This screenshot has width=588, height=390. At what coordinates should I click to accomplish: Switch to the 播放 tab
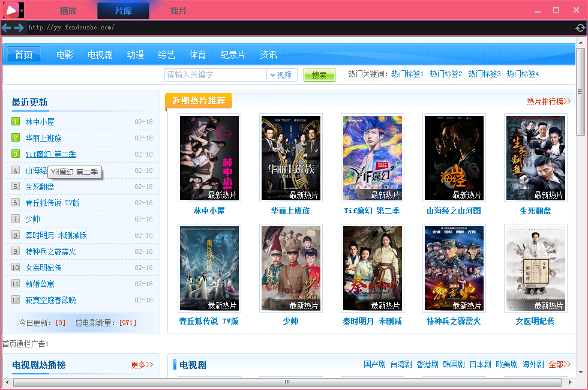[68, 11]
